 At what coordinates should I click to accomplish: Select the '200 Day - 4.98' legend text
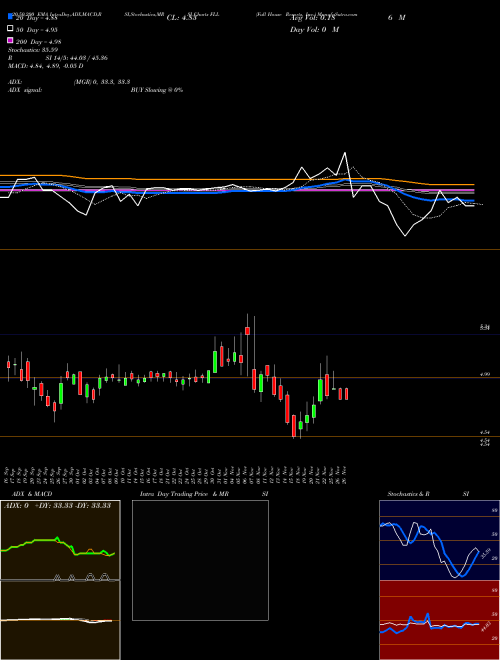(38, 42)
